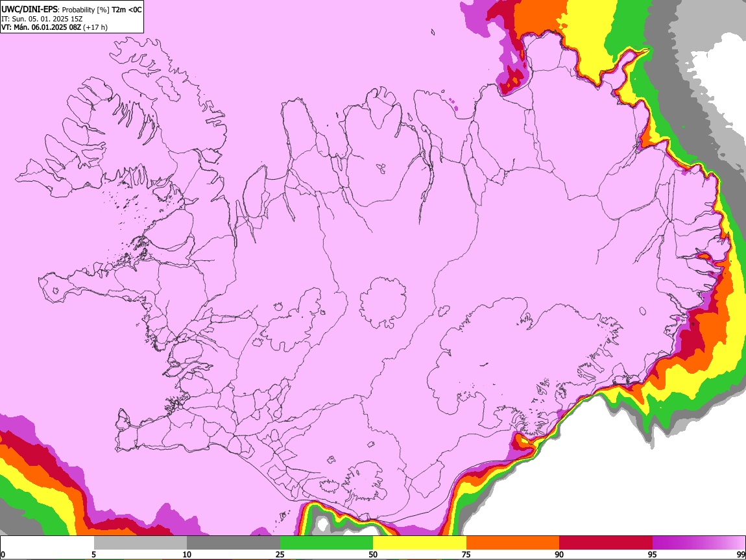746x560 pixels.
Task: Click the 'UWC/DINI-EPS' title text
Action: (29, 10)
